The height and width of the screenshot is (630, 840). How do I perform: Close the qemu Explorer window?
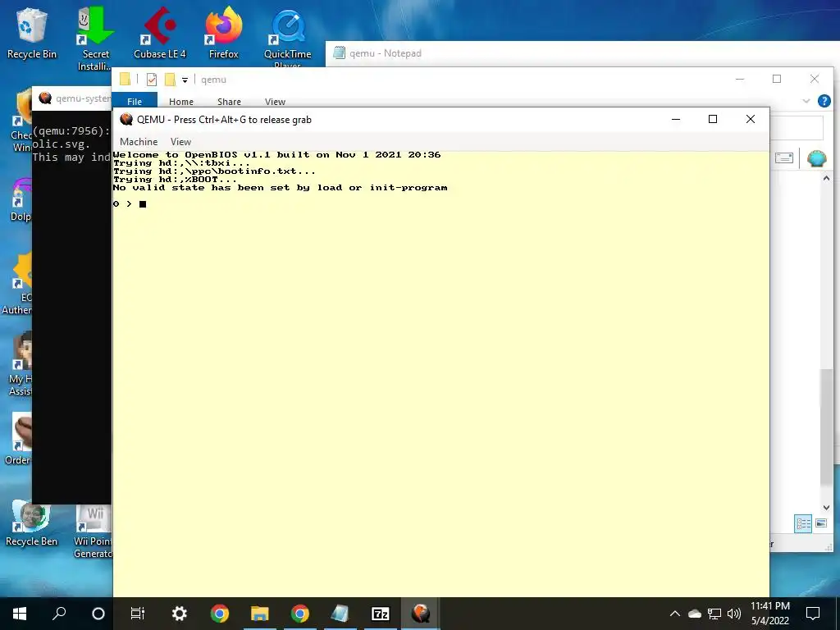(815, 80)
